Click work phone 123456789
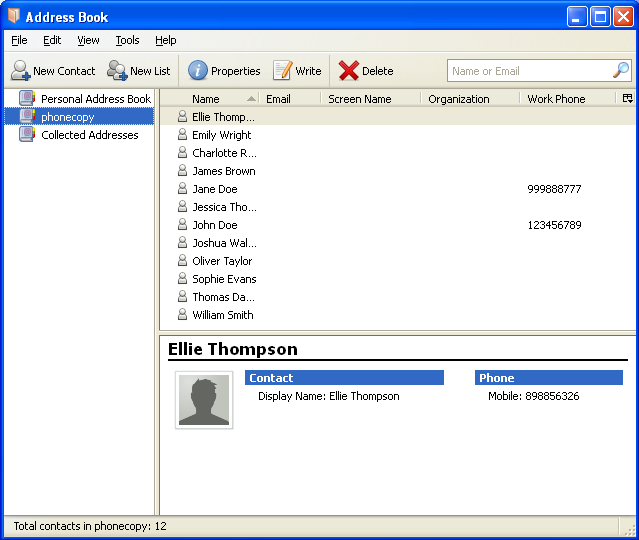This screenshot has height=540, width=639. tap(554, 225)
